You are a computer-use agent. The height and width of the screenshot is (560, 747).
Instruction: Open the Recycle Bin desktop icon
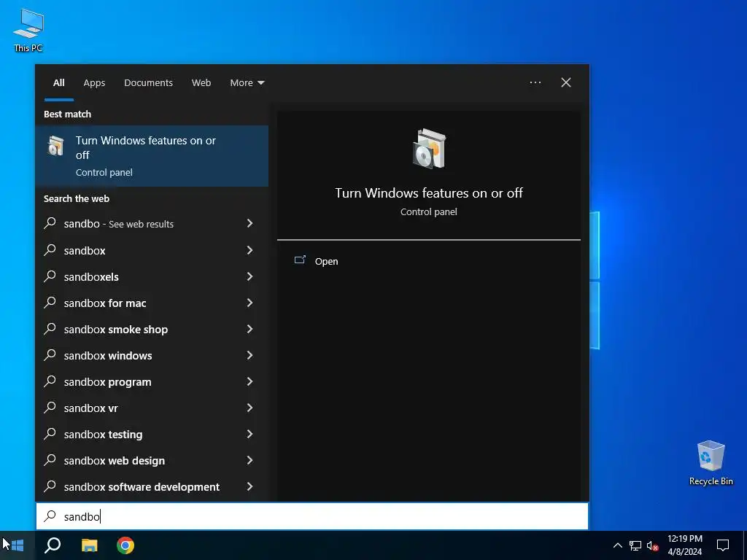[x=711, y=463]
